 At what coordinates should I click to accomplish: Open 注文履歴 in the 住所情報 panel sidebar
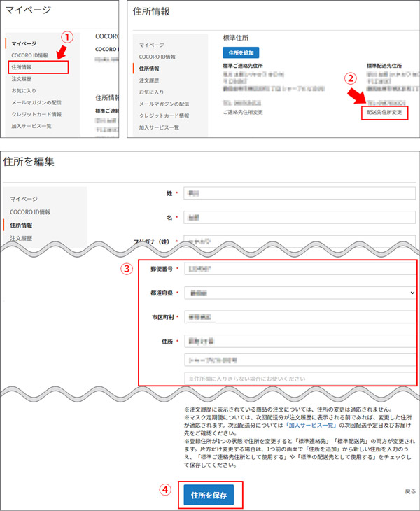coord(149,80)
